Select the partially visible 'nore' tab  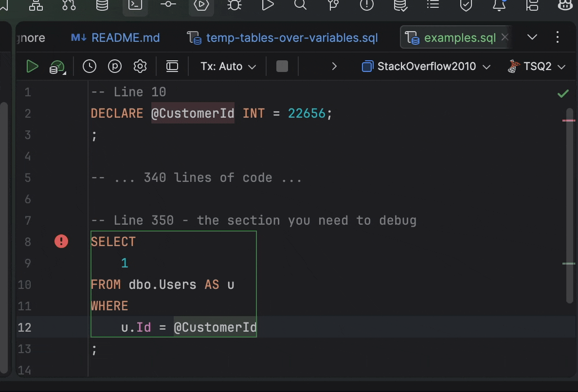pyautogui.click(x=31, y=37)
